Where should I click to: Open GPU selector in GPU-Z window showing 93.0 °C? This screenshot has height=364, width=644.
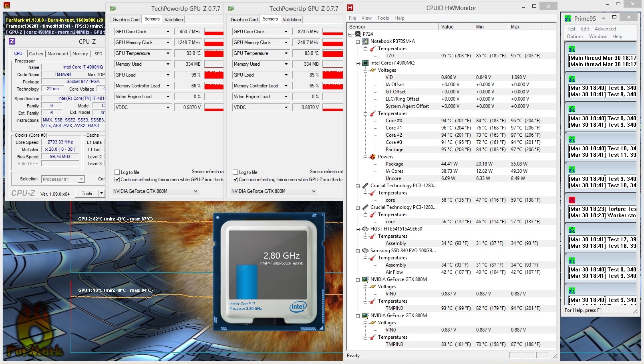tap(155, 191)
